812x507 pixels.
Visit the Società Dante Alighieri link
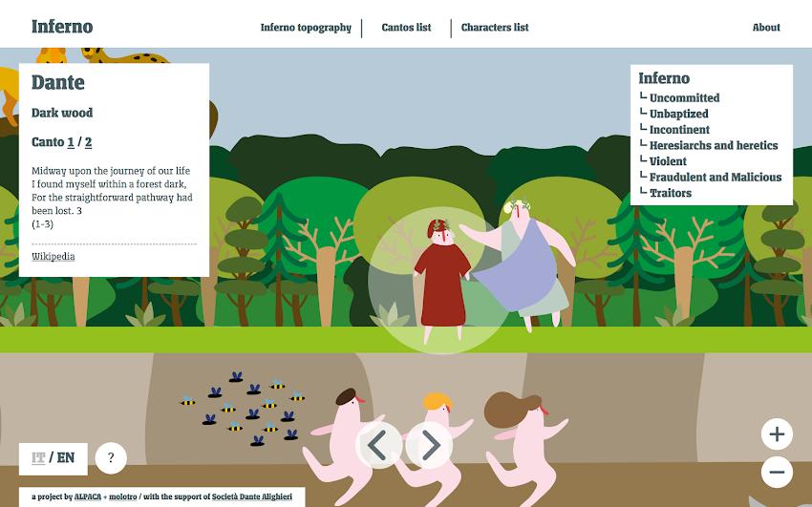pyautogui.click(x=251, y=496)
